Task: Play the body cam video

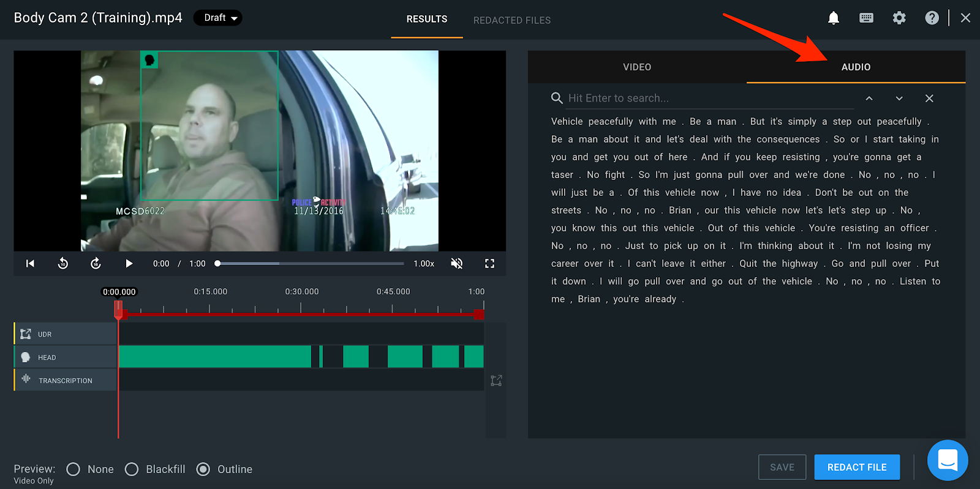Action: (x=129, y=263)
